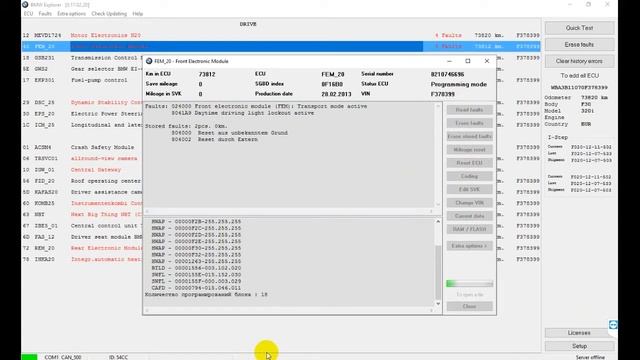Click the lower log pane scroll-down arrow
640x360 pixels.
[438, 304]
